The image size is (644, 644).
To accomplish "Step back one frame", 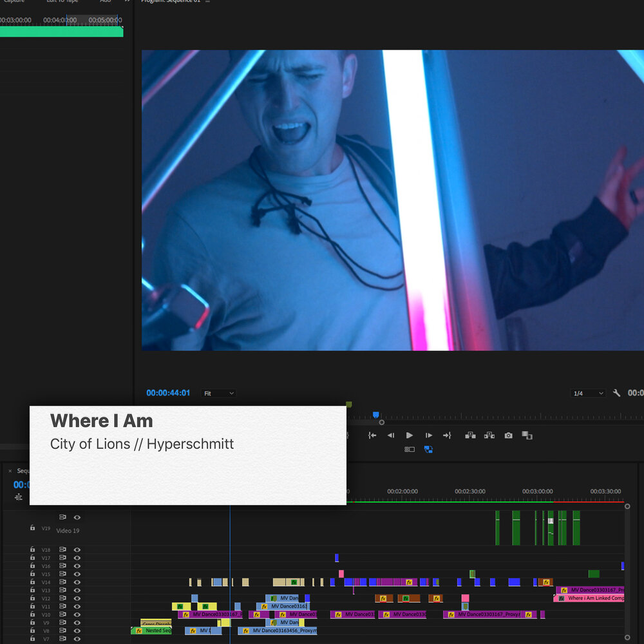I will coord(390,435).
